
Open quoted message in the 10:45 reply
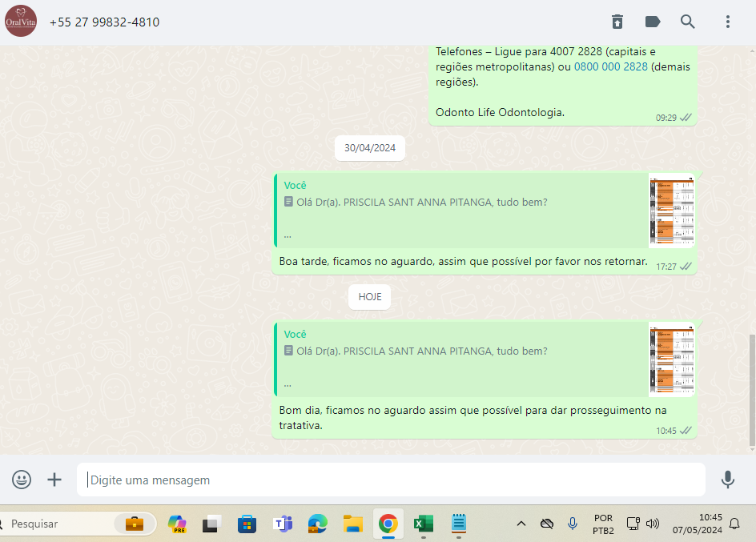[x=461, y=359]
